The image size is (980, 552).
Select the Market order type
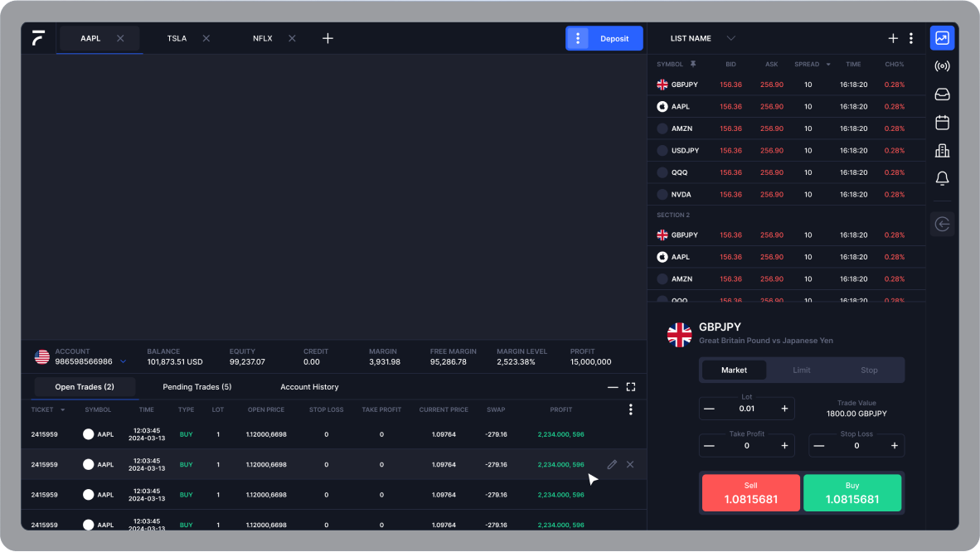point(734,370)
